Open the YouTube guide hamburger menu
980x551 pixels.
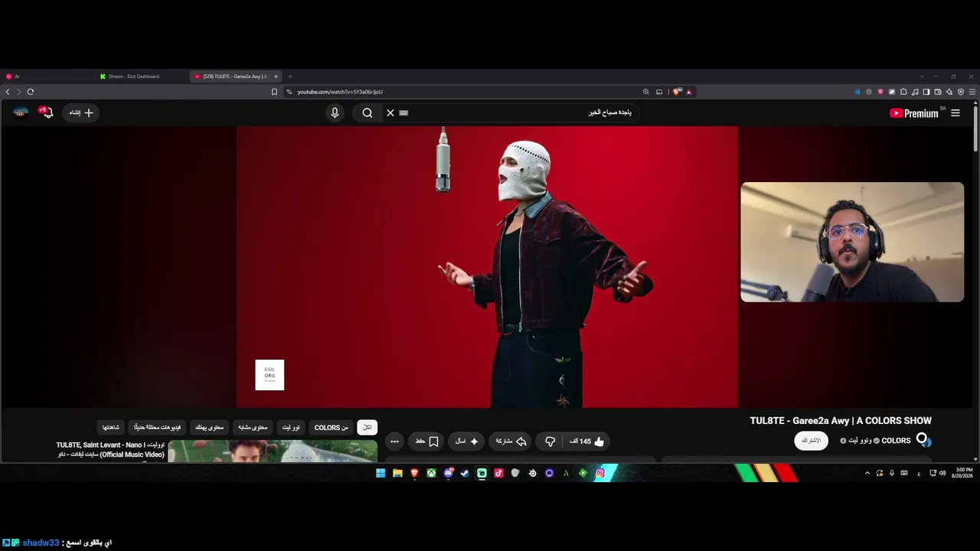click(x=955, y=113)
